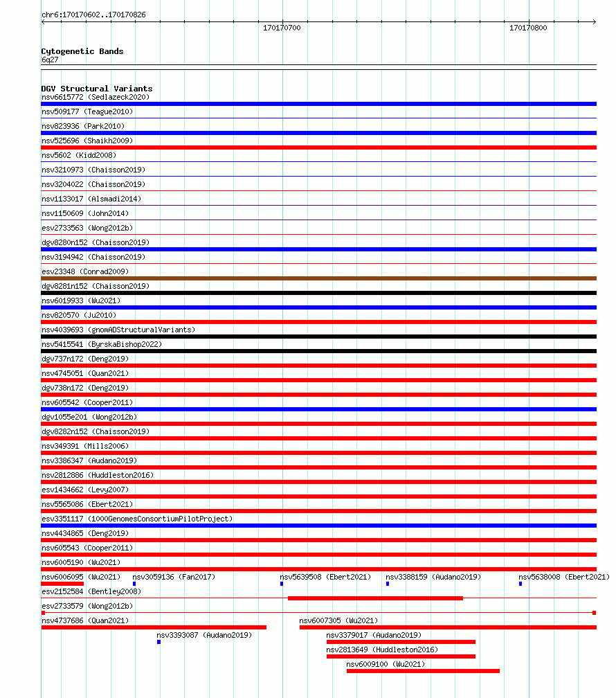Click esv2733579 (Wong2012b) label
This screenshot has width=616, height=698.
(x=87, y=607)
